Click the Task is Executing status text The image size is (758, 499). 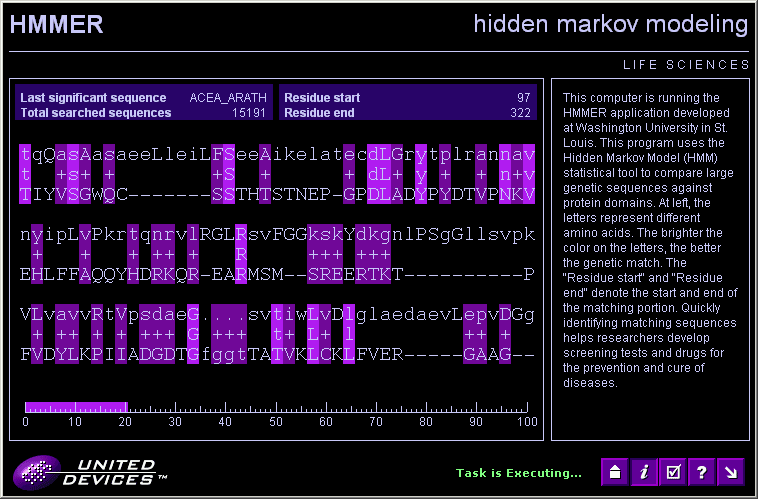pyautogui.click(x=519, y=473)
